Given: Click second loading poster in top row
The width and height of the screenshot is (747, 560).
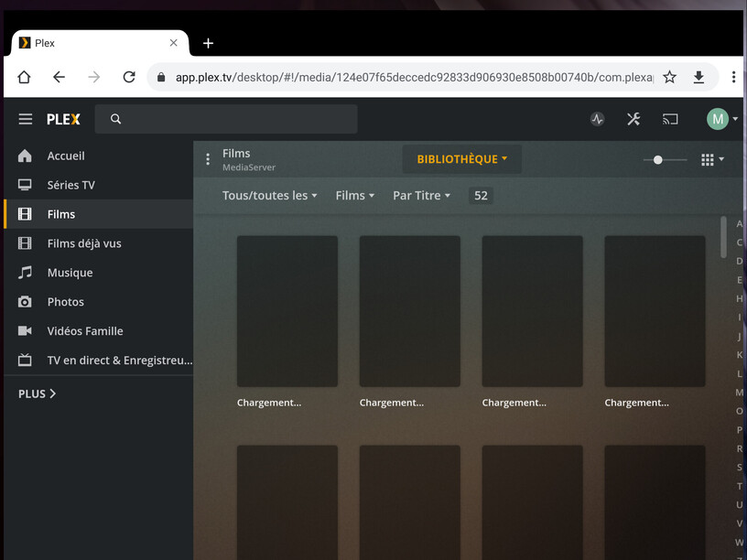Looking at the screenshot, I should coord(410,311).
